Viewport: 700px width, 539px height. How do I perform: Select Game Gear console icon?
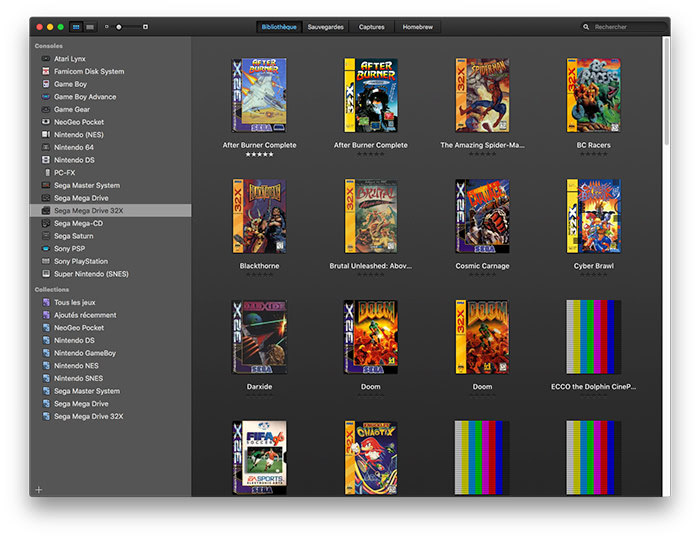coord(46,109)
